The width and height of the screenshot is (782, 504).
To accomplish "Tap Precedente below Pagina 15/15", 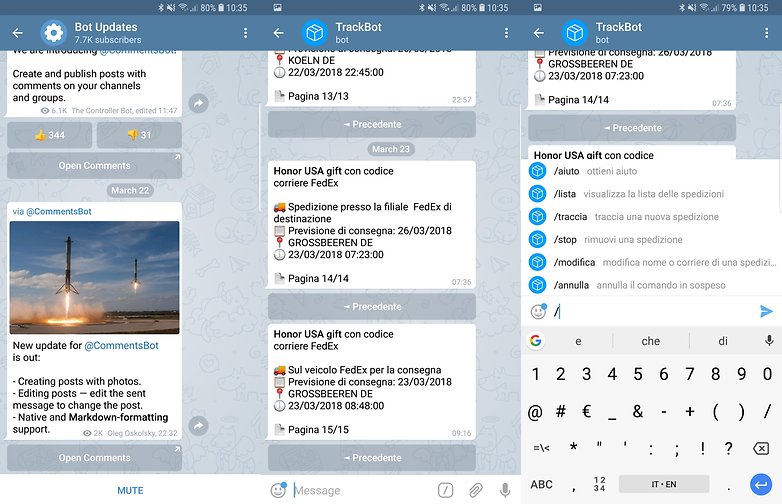I will pos(372,458).
